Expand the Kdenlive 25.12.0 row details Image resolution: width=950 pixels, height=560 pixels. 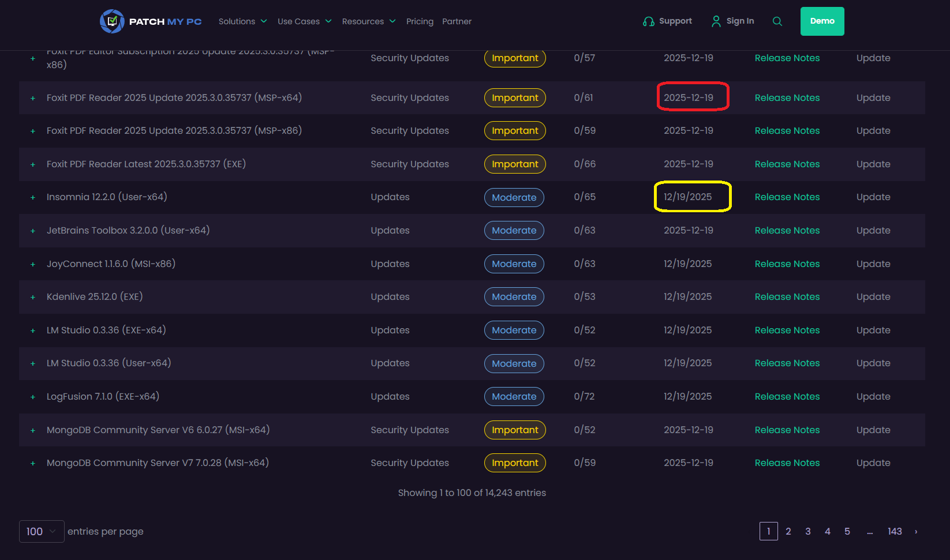[x=33, y=298]
